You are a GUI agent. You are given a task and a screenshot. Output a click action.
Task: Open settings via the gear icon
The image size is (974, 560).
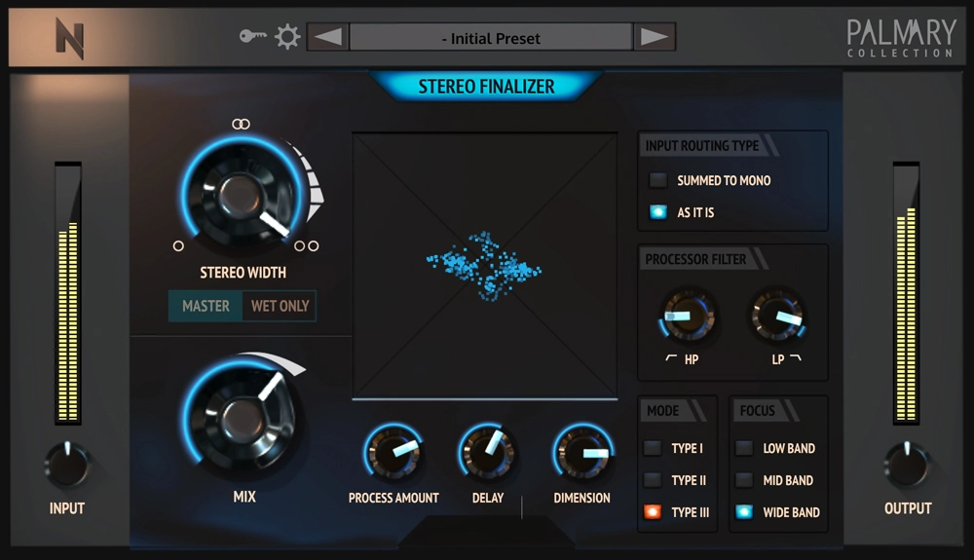click(287, 37)
